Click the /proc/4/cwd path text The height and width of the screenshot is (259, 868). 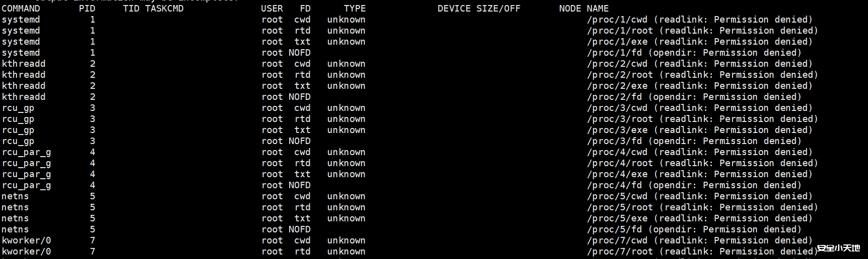point(617,152)
